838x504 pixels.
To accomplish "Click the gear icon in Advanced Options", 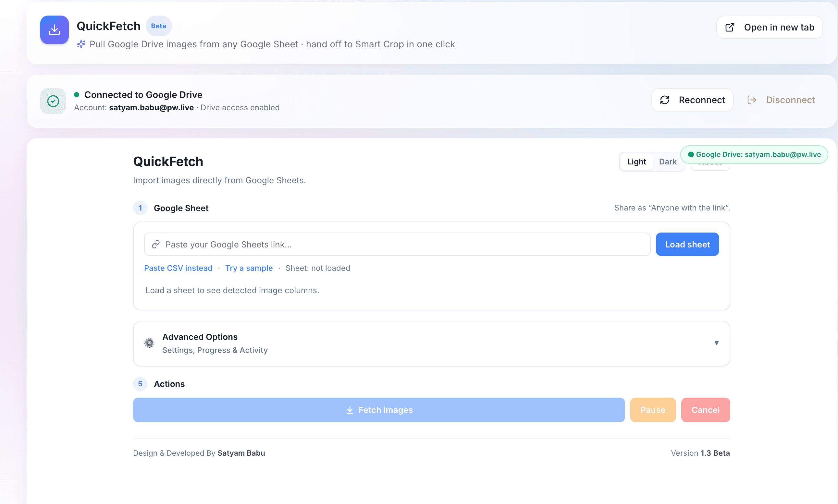I will pyautogui.click(x=149, y=343).
